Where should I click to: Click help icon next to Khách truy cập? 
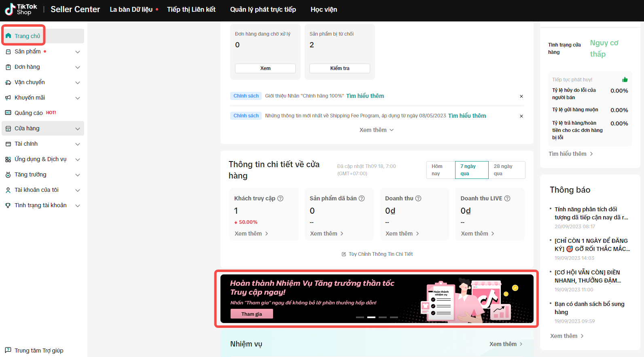[x=280, y=198]
